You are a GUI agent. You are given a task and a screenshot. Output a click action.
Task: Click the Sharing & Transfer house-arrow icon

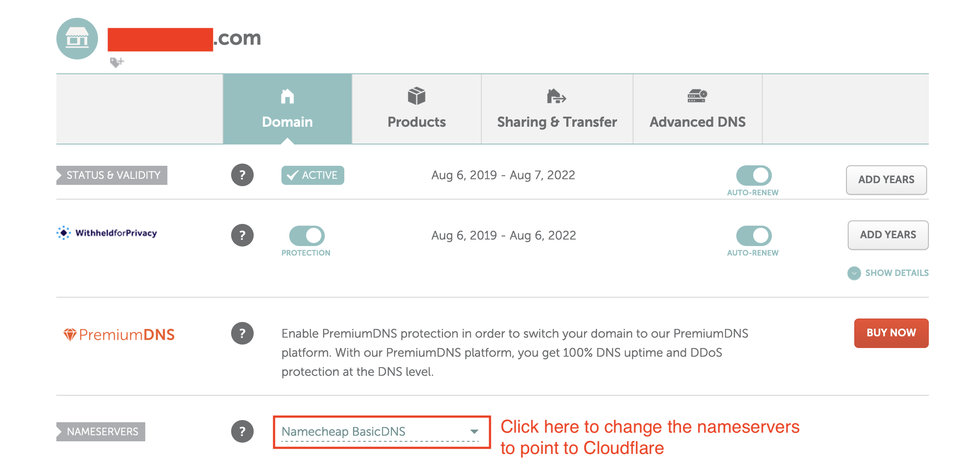pyautogui.click(x=556, y=96)
